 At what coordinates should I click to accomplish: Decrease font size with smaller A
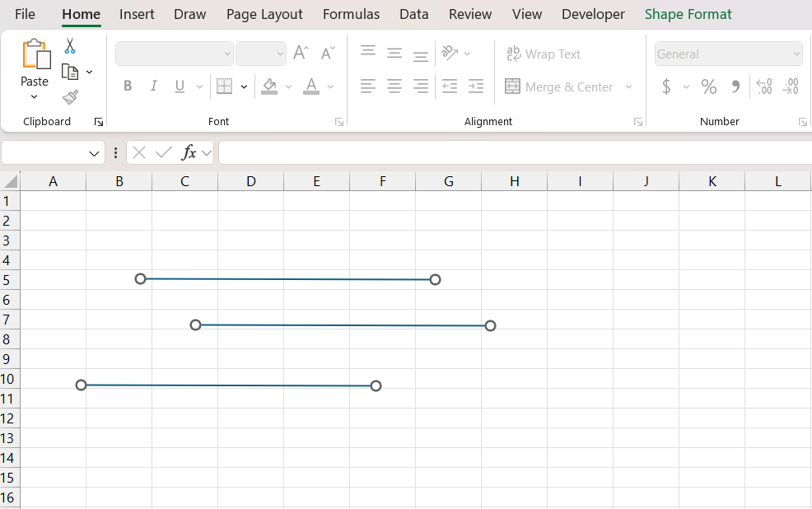click(327, 53)
